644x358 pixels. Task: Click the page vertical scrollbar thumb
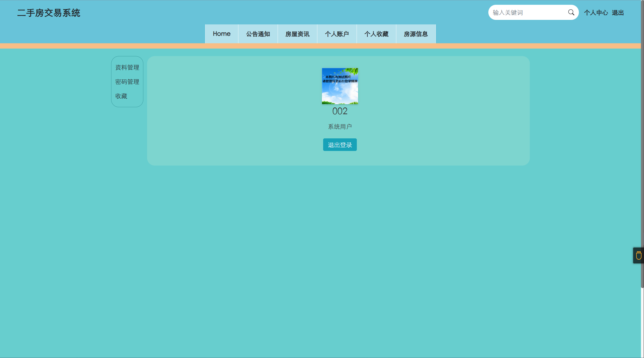642,143
